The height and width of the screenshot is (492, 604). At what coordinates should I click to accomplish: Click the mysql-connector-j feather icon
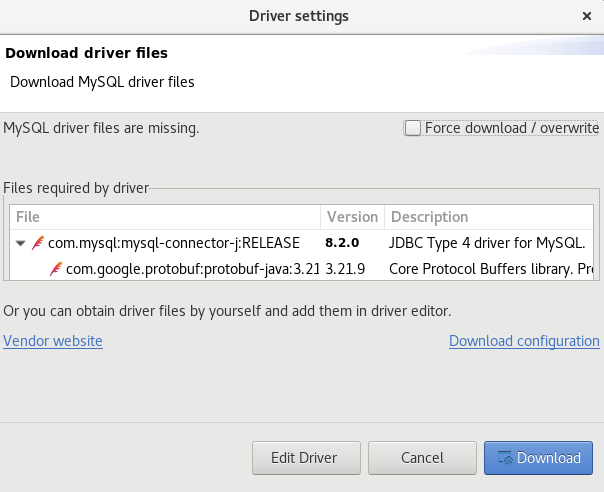[x=38, y=243]
